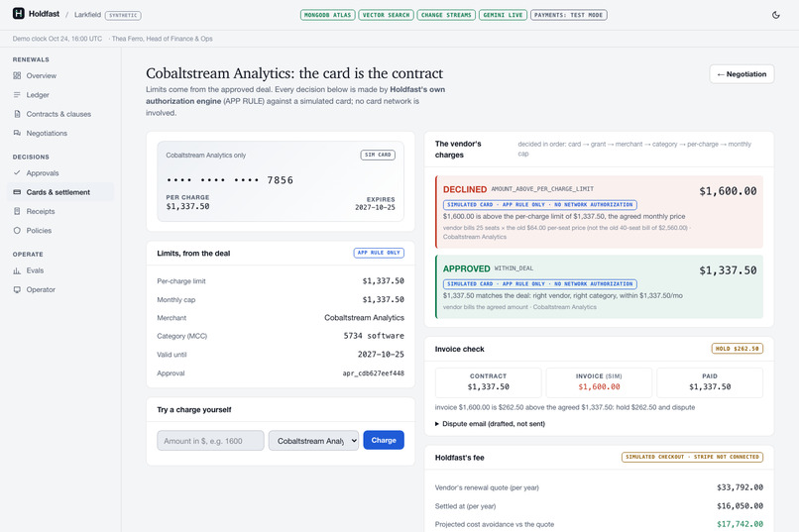Click the Receipts icon in sidebar

(17, 211)
